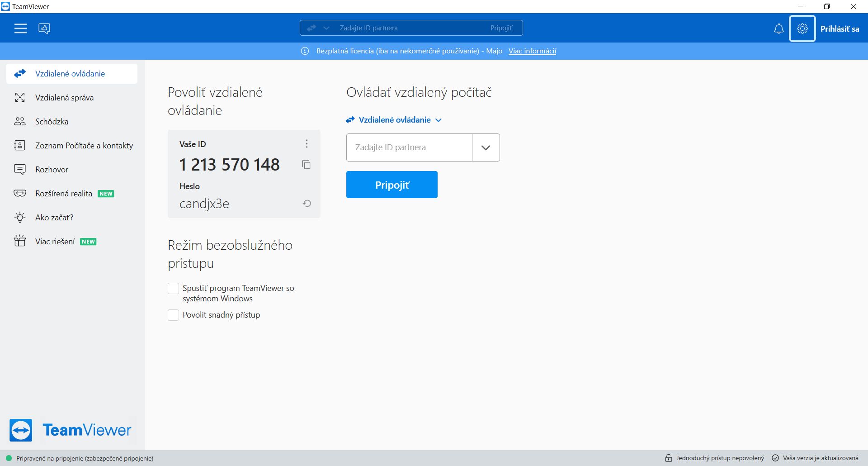Click the Schôdzka people icon
Viewport: 868px width, 466px height.
coord(20,121)
